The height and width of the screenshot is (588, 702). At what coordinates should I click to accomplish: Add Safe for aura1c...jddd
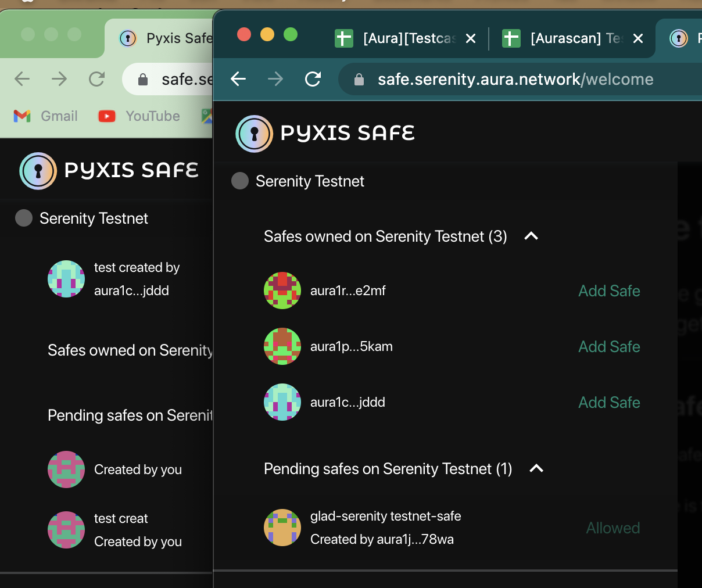[609, 401]
